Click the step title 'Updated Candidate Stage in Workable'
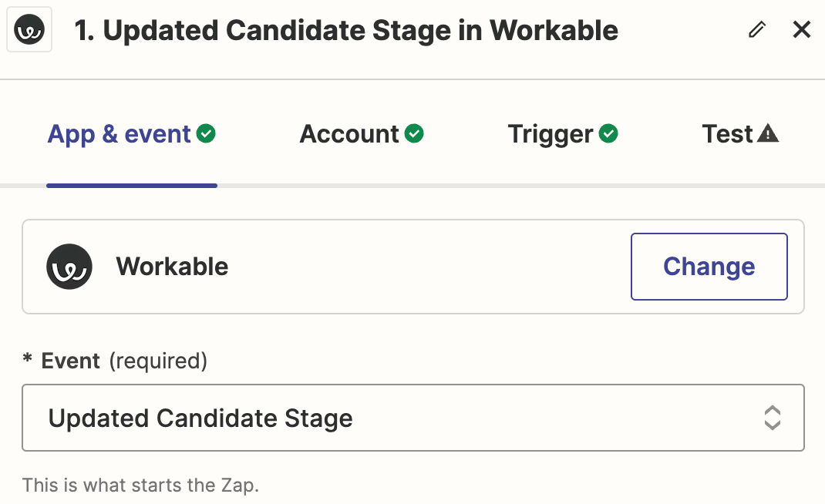This screenshot has height=504, width=825. 346,31
